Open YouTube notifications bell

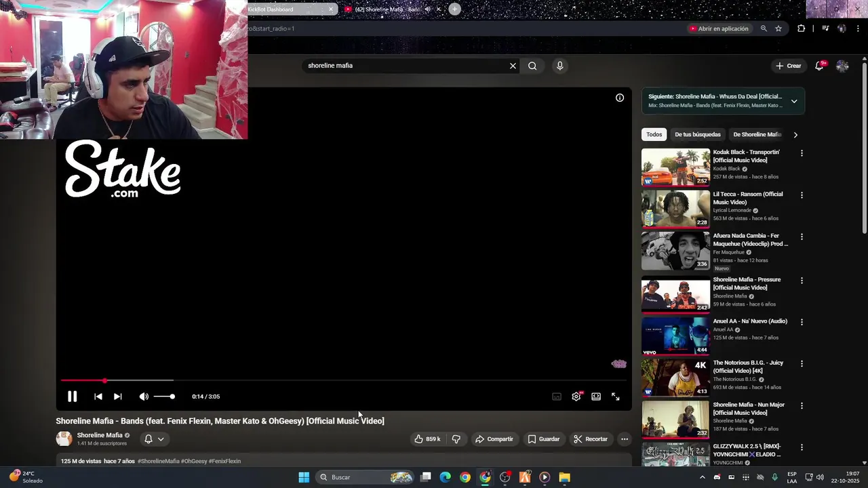click(x=820, y=66)
